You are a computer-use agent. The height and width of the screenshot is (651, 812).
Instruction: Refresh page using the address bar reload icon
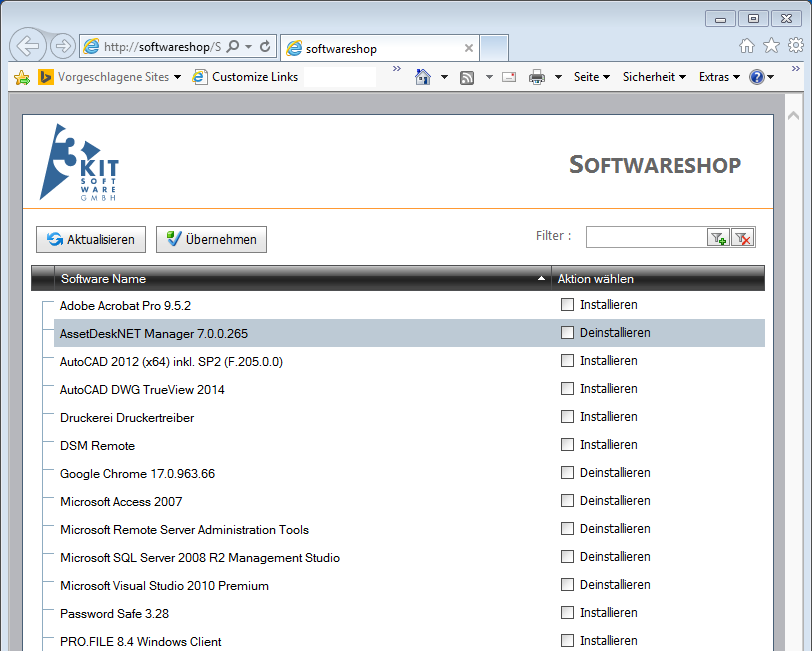click(265, 46)
